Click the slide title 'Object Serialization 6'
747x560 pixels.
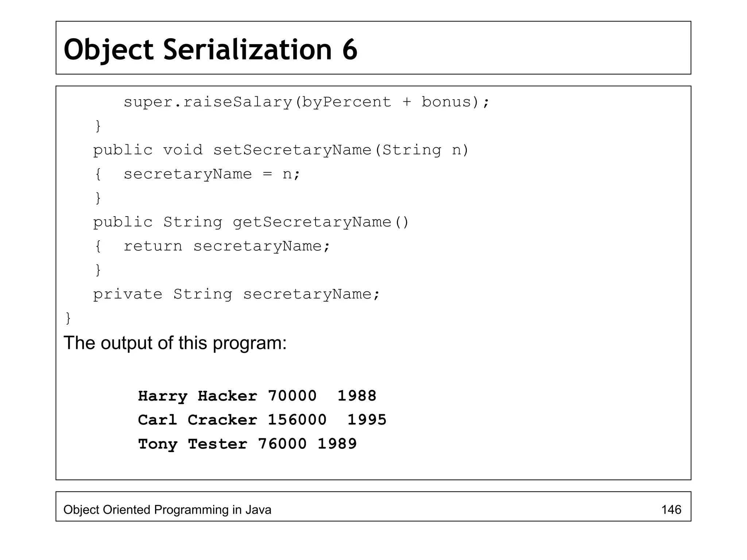(210, 49)
